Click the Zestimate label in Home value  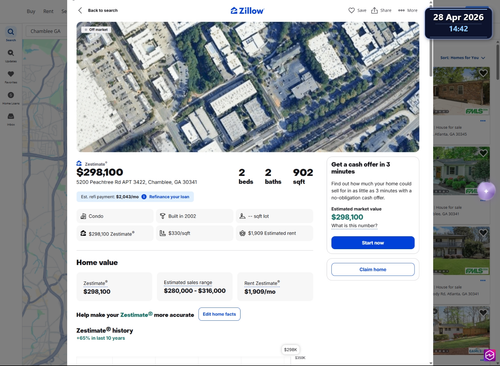point(95,283)
